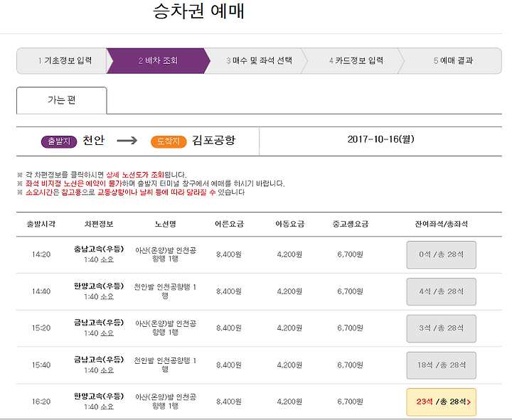Click the route name in the 14:40 row
The width and height of the screenshot is (512, 420).
(165, 291)
